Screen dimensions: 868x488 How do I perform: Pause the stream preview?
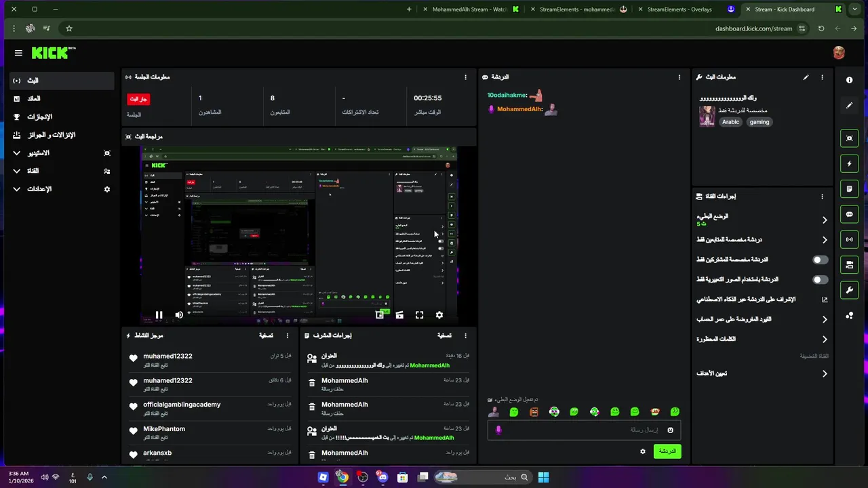pyautogui.click(x=159, y=315)
